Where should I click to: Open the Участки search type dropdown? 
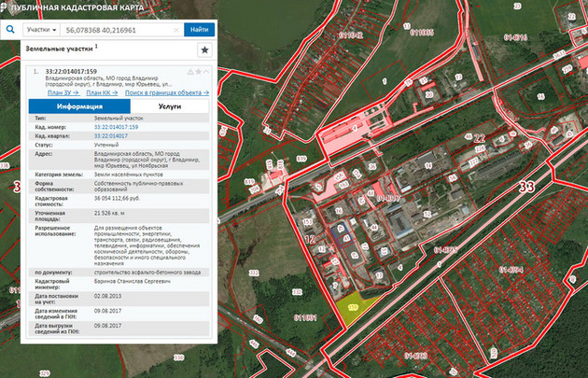(x=39, y=30)
